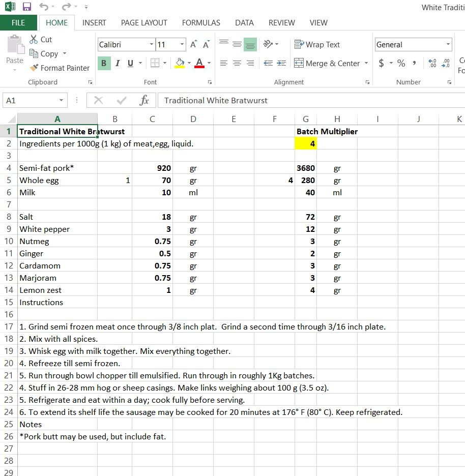Open the borders dropdown arrow

click(165, 63)
